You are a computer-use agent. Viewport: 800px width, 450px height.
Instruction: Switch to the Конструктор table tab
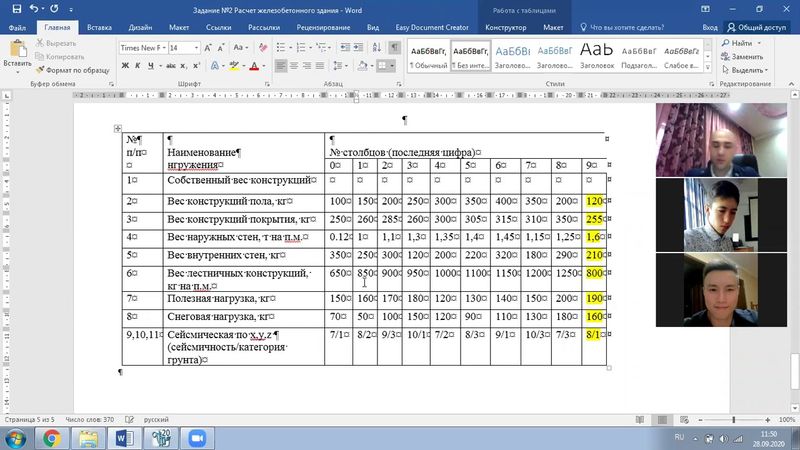[x=504, y=29]
